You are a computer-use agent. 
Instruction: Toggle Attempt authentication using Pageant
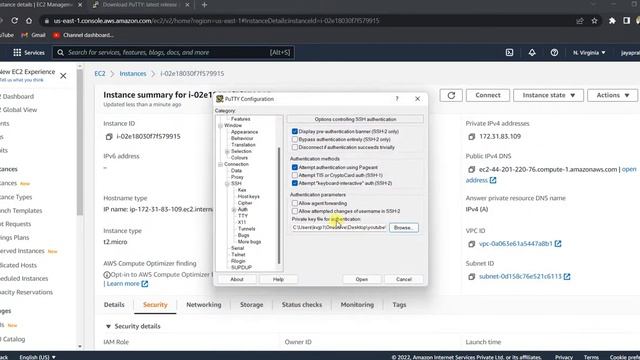point(295,167)
